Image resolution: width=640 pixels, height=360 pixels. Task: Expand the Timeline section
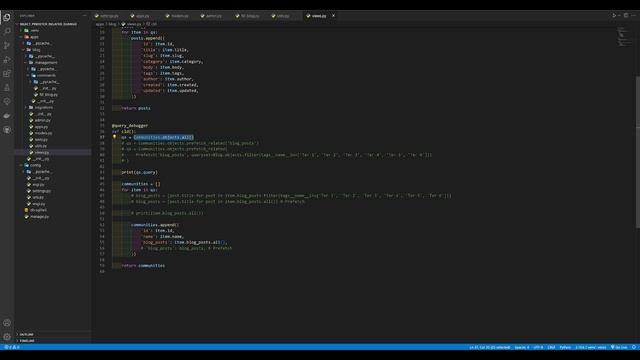click(27, 340)
